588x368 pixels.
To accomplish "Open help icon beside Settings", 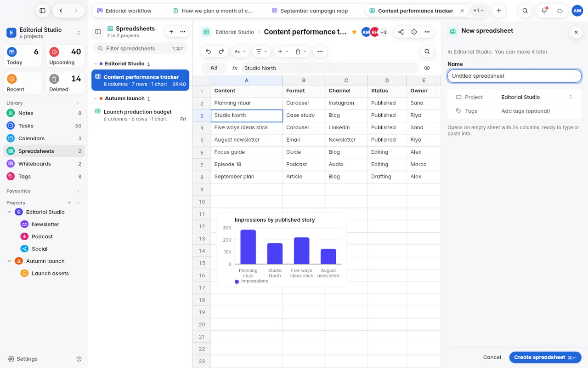I will click(79, 359).
